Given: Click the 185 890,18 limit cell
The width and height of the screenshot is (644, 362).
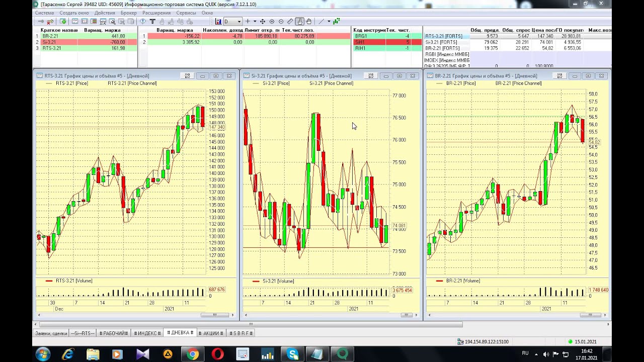Looking at the screenshot, I should click(x=262, y=36).
